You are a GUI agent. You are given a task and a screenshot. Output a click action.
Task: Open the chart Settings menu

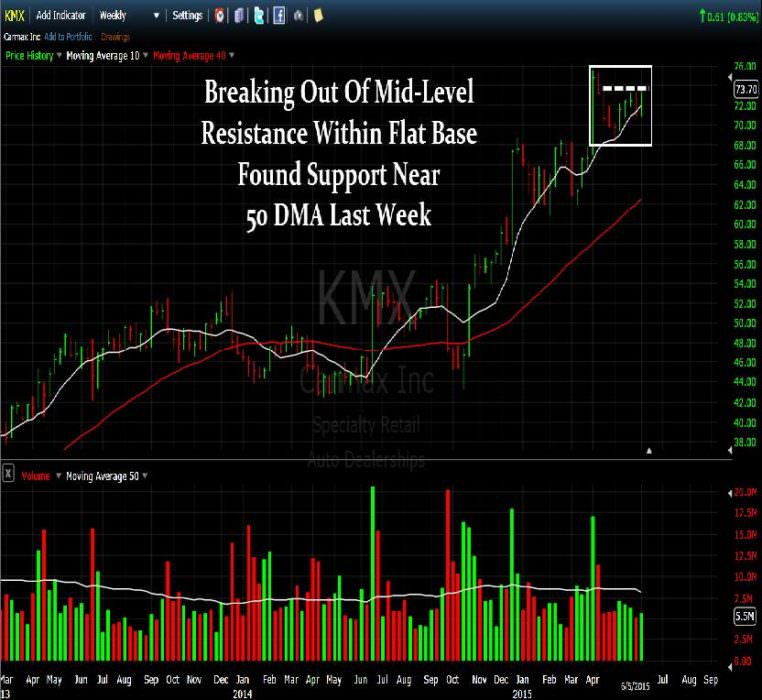pyautogui.click(x=187, y=16)
